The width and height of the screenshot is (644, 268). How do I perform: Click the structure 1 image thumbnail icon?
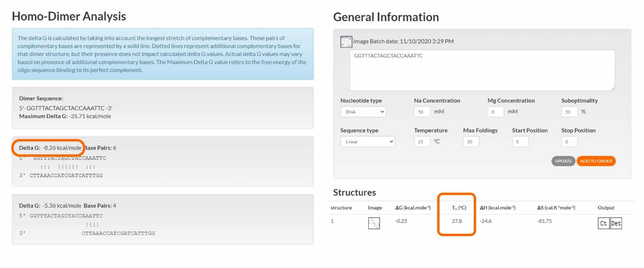tap(374, 223)
